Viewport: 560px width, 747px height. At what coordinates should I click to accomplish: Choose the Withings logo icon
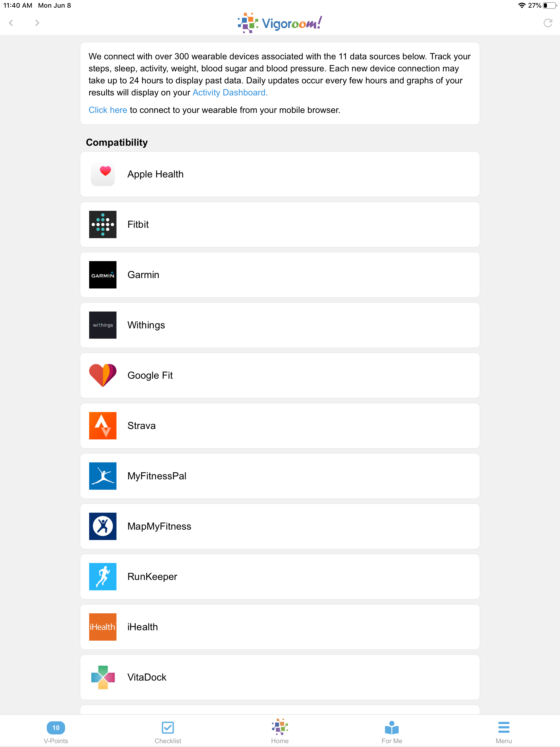(x=103, y=325)
